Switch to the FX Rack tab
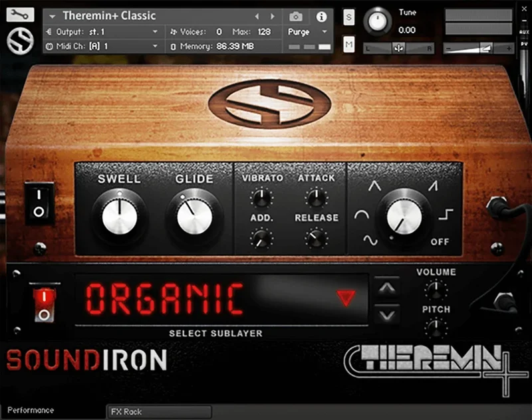Screen dimensions: 532x420 pos(159,412)
